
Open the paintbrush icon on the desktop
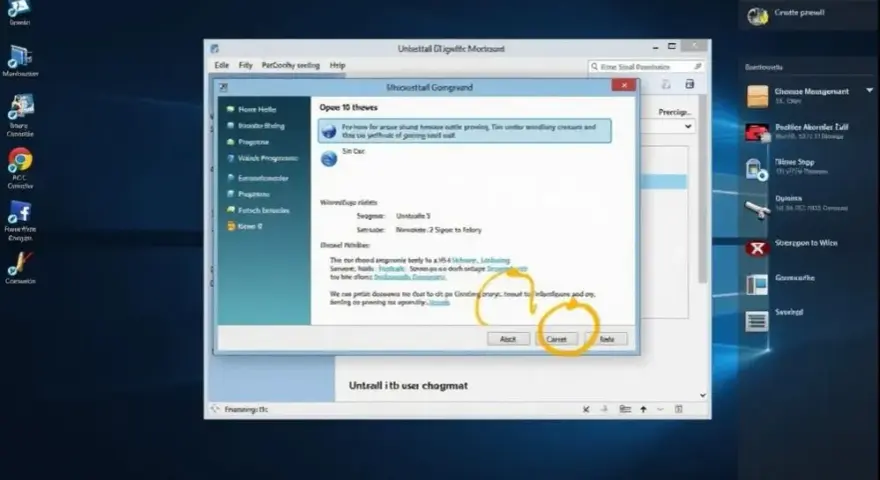tap(20, 263)
